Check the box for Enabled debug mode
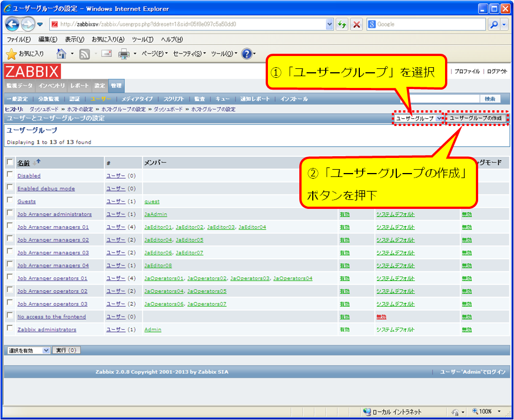 (x=10, y=187)
